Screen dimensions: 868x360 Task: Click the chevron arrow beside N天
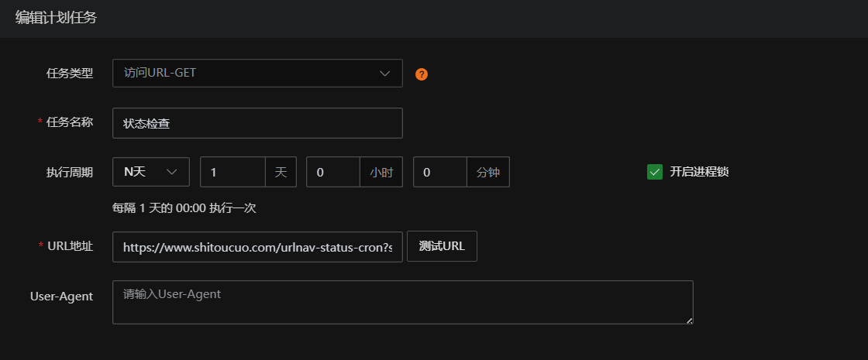172,172
